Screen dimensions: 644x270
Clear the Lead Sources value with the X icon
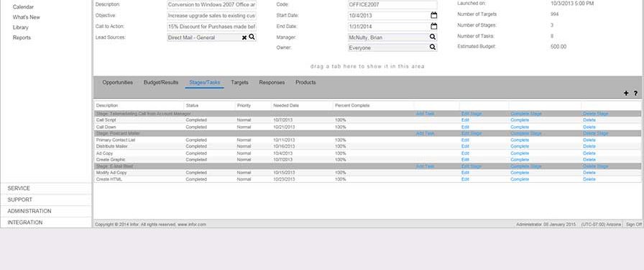[244, 37]
